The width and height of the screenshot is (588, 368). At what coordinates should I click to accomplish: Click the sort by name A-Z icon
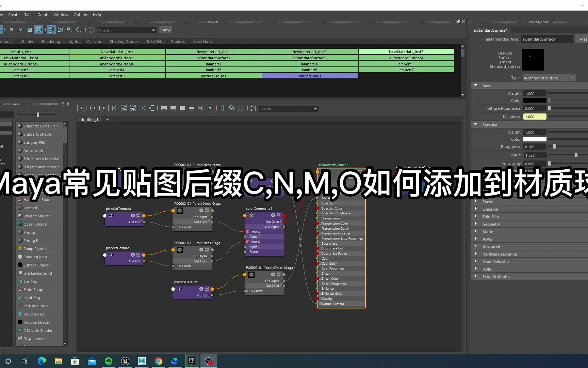coord(51,30)
